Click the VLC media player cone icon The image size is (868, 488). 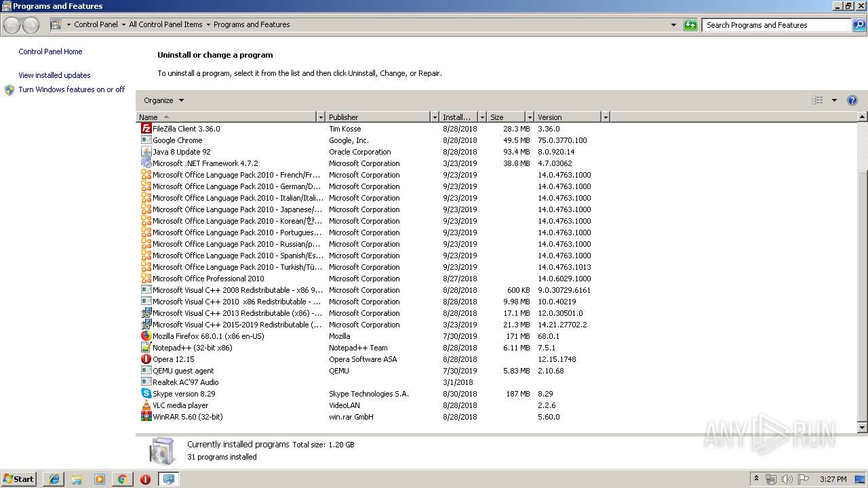click(x=146, y=405)
